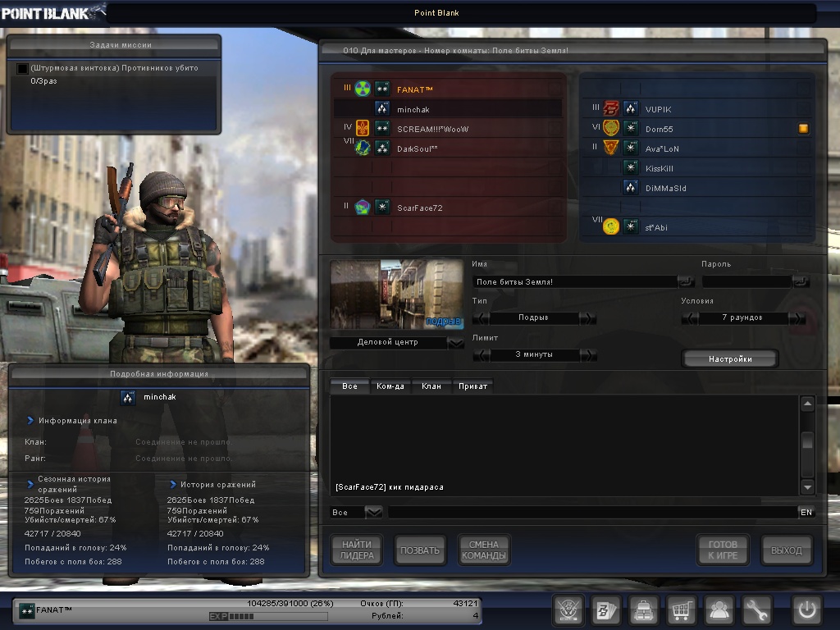This screenshot has width=840, height=630.
Task: Click the ВЫХОД button
Action: pos(787,550)
